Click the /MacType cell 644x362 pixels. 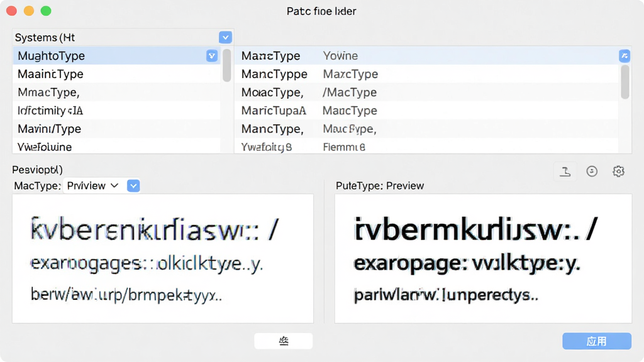(350, 92)
